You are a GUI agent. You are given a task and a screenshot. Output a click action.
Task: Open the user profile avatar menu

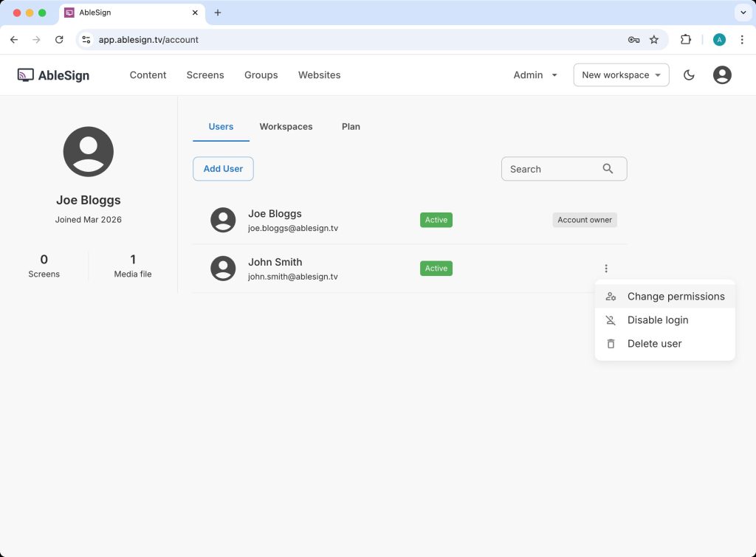tap(722, 75)
